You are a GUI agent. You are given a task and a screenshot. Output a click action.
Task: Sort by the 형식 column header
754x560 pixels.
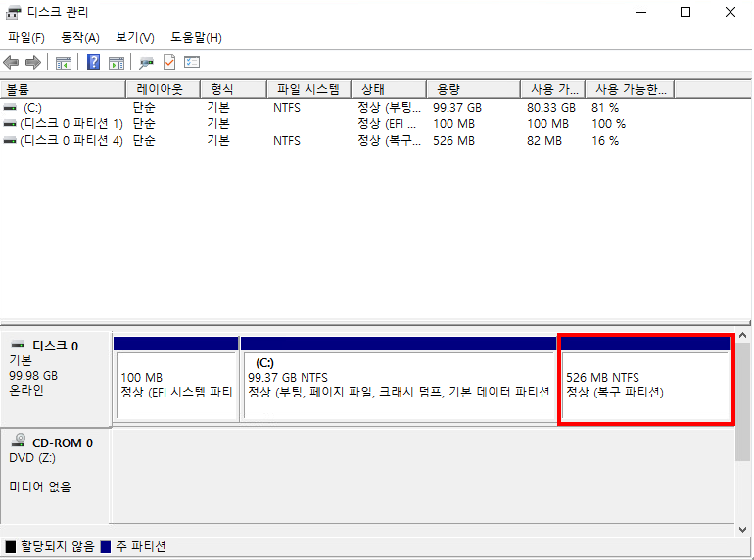click(x=233, y=89)
